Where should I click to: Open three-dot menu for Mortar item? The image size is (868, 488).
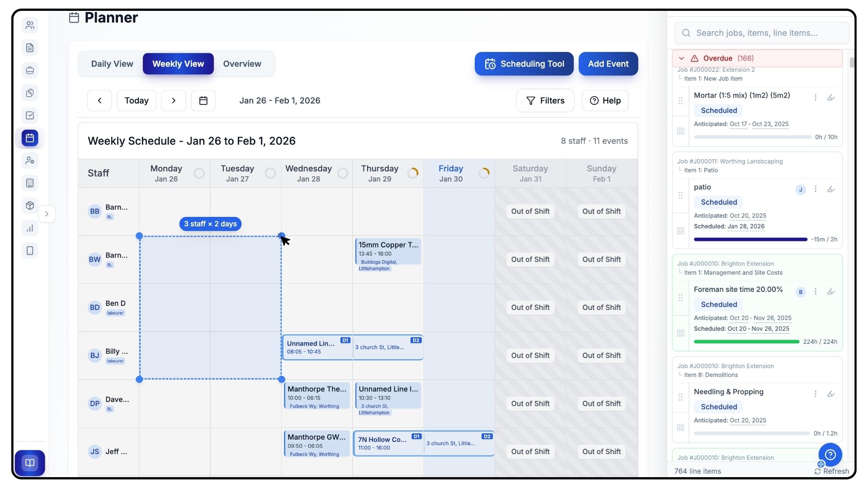click(x=816, y=97)
